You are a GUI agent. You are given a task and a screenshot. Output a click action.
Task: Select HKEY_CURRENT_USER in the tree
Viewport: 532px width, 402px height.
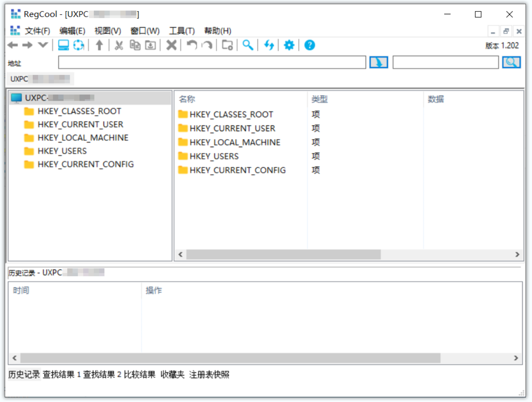[80, 125]
